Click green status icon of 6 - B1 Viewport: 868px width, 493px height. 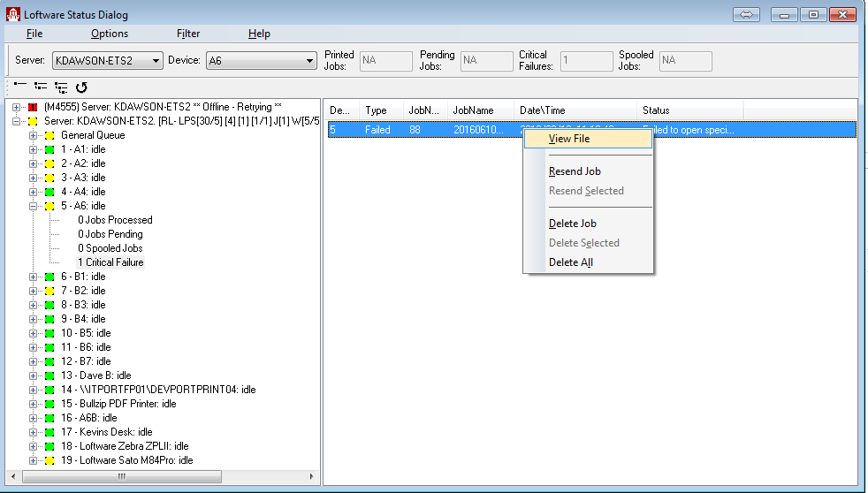tap(49, 277)
